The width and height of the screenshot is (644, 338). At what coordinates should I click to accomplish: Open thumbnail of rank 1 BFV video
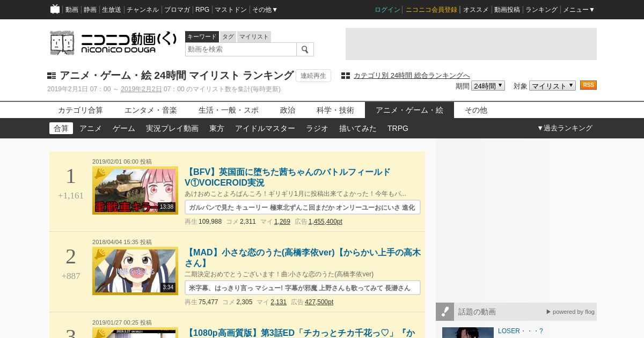pos(135,190)
